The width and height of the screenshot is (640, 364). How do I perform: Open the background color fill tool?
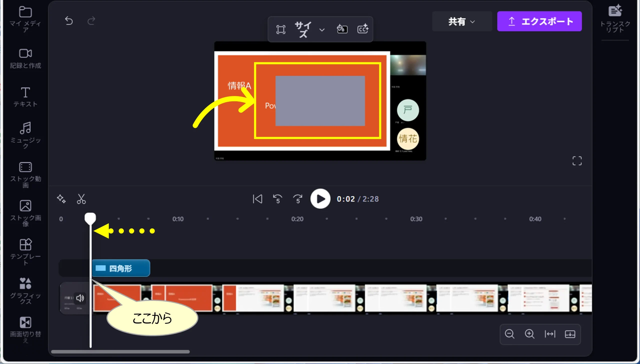click(x=342, y=29)
